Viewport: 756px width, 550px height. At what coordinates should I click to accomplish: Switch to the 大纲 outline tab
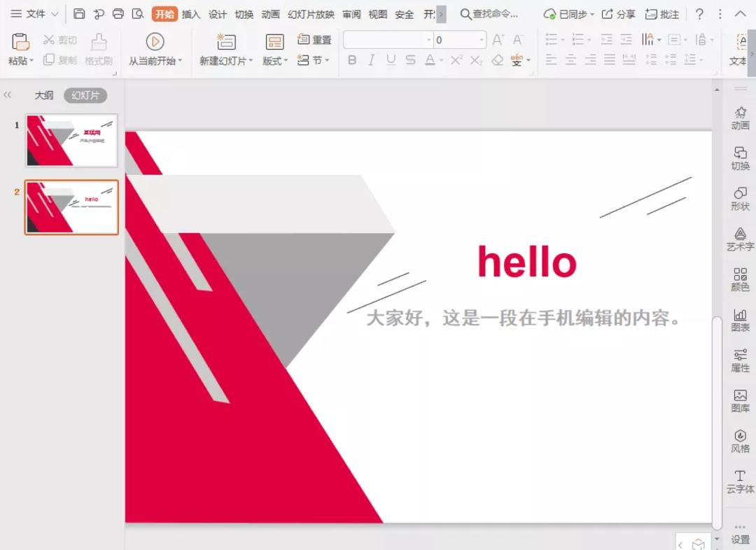tap(44, 95)
